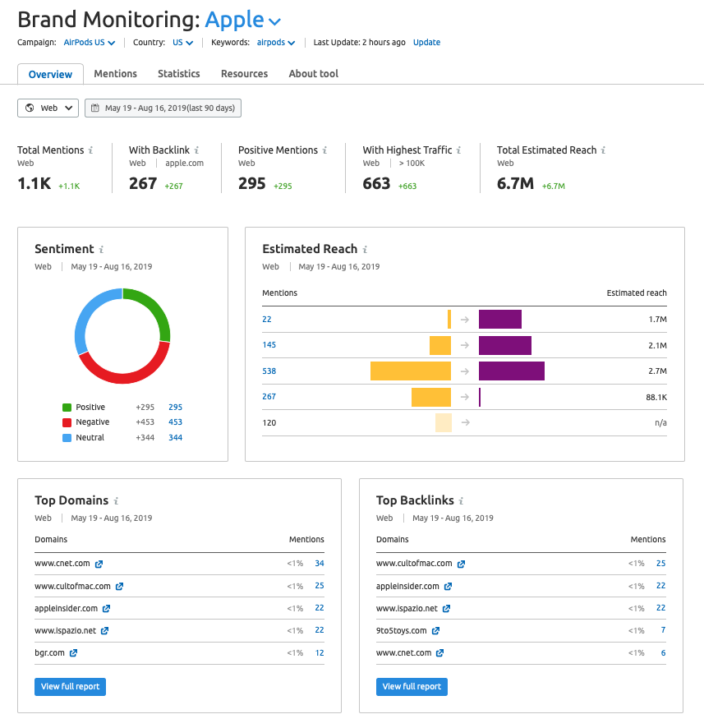Image resolution: width=704 pixels, height=728 pixels.
Task: Click the "6.7M" total estimated reach value
Action: coord(516,184)
